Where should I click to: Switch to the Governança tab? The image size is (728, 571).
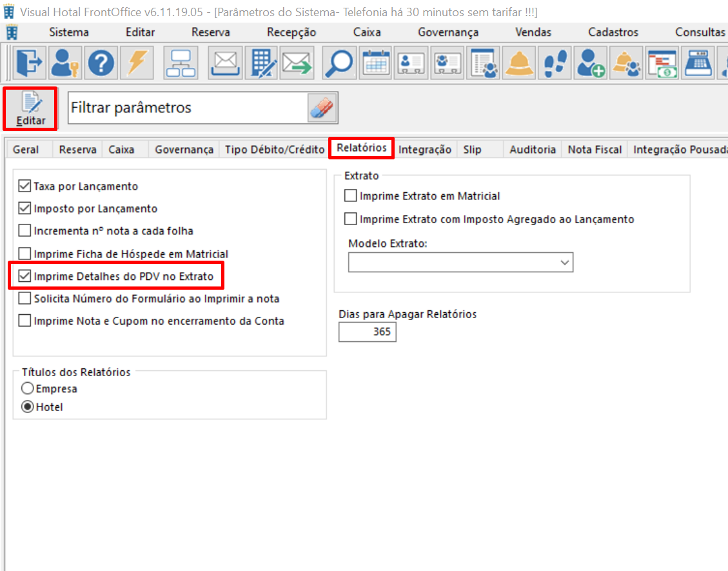click(x=184, y=150)
